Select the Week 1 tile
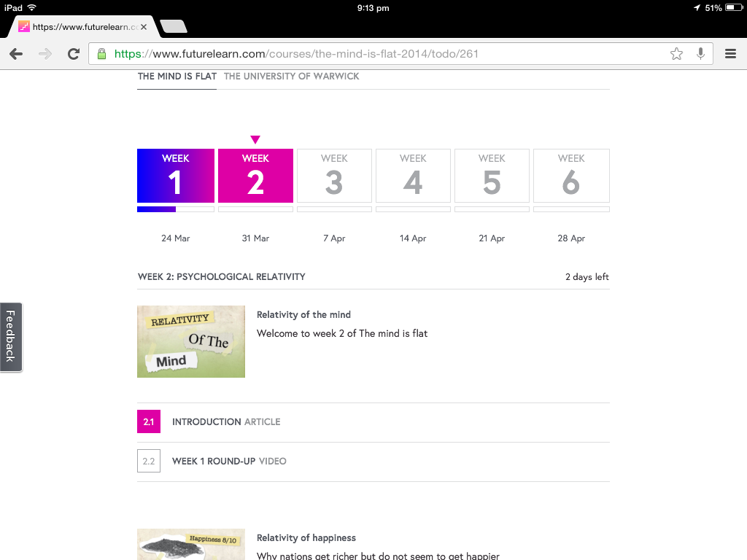The width and height of the screenshot is (747, 560). (176, 176)
